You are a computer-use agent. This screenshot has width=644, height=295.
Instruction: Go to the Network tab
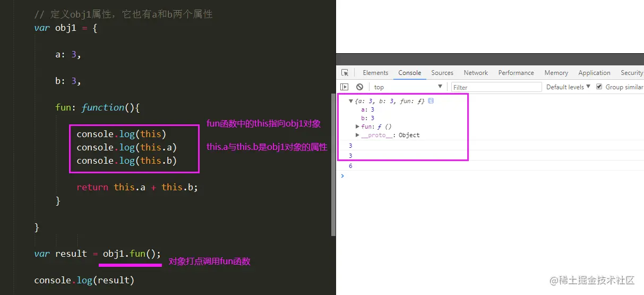pos(476,73)
